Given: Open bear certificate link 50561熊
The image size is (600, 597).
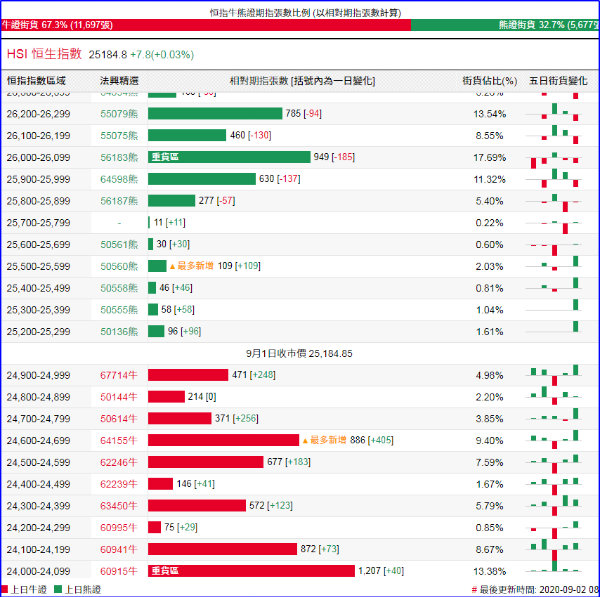Looking at the screenshot, I should pos(119,245).
